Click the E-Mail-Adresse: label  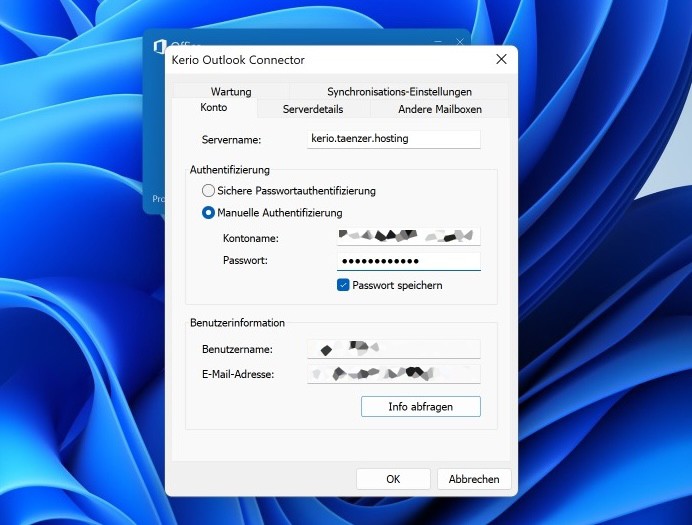[238, 375]
